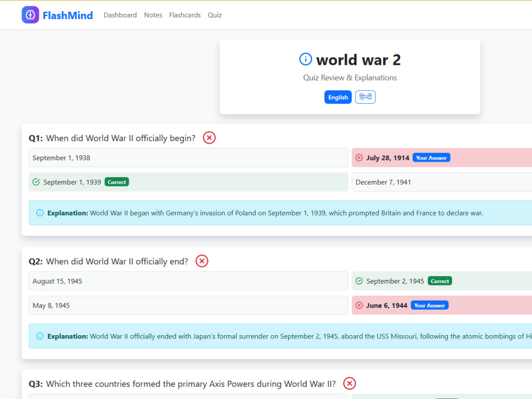Click the Quiz Review & Explanations subtitle
Viewport: 532px width, 399px height.
(x=350, y=78)
